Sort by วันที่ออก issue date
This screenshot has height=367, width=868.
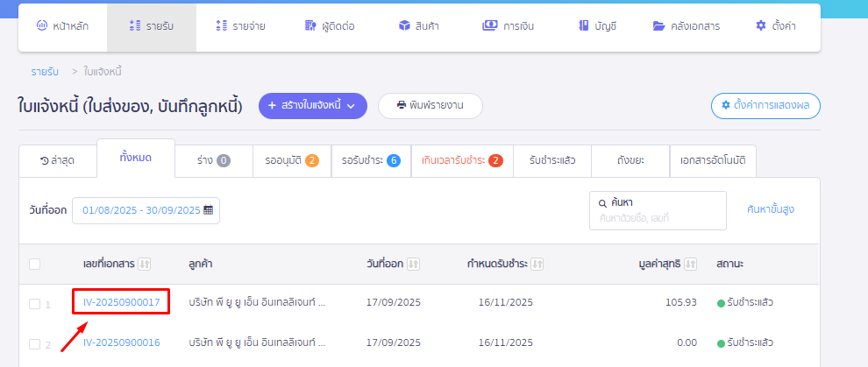(413, 265)
